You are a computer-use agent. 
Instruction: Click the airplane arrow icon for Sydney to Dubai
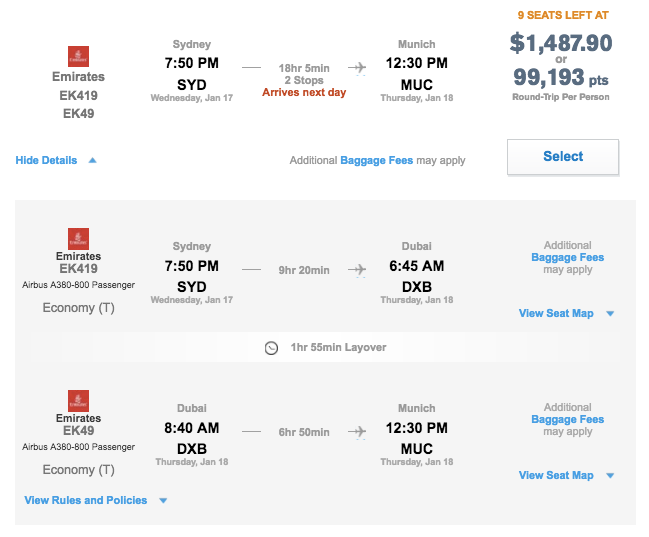pos(357,269)
